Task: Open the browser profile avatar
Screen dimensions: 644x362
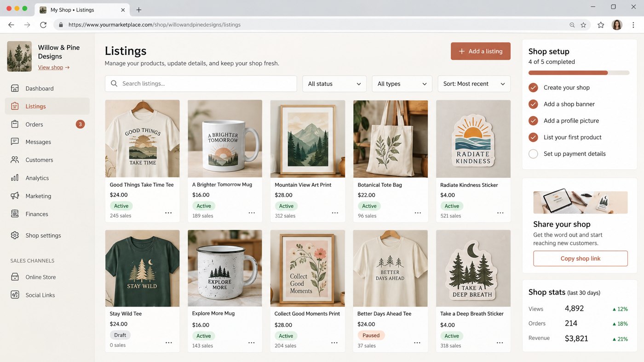Action: [617, 25]
